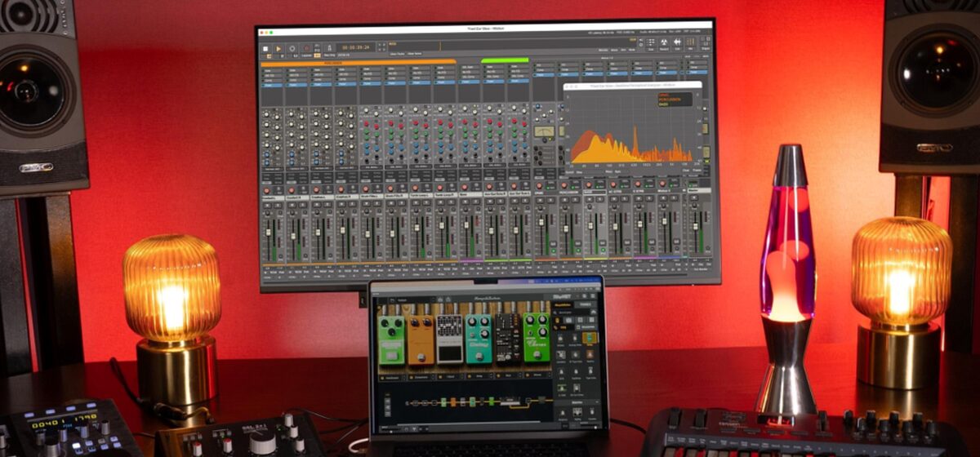Viewport: 980px width, 457px height.
Task: Click the Edit window button with arrows icon
Action: point(677,42)
